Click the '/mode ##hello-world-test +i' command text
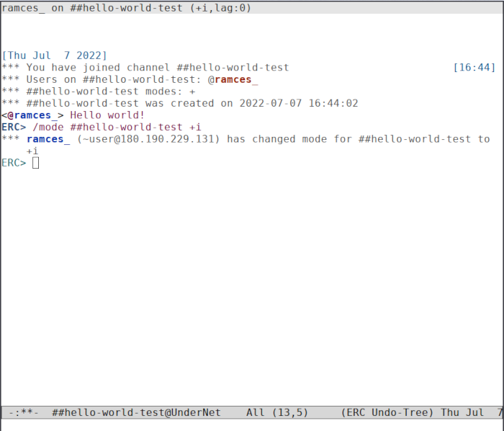504x431 pixels. click(x=117, y=127)
